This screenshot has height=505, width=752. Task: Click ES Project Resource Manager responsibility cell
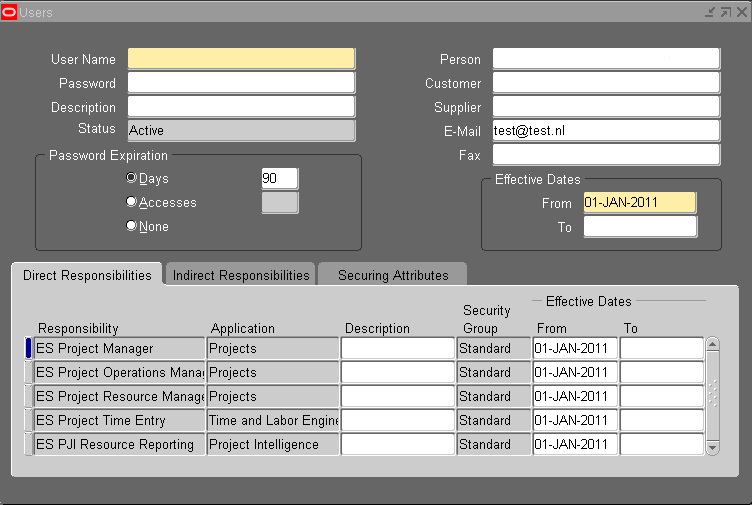pos(119,396)
